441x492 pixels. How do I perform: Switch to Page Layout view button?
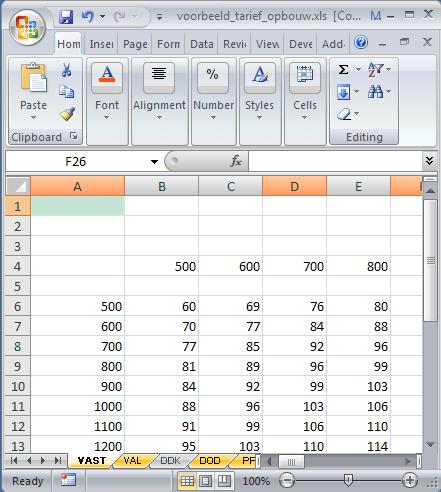[x=205, y=481]
